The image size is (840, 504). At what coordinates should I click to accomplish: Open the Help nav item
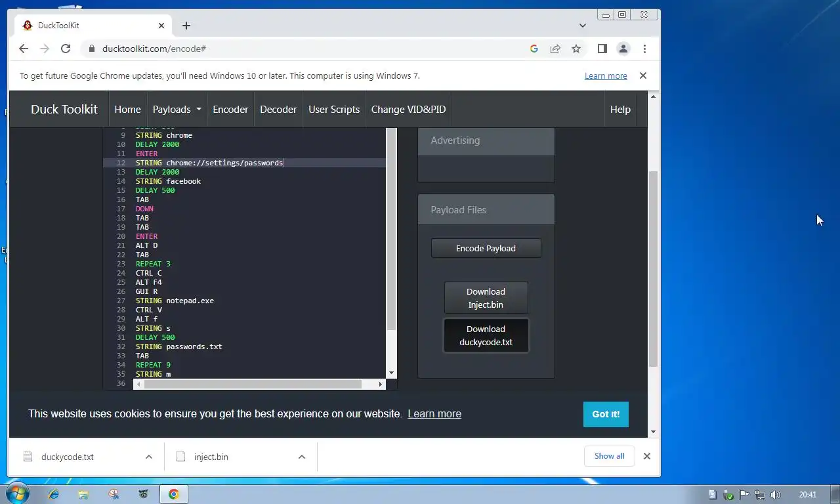[620, 110]
